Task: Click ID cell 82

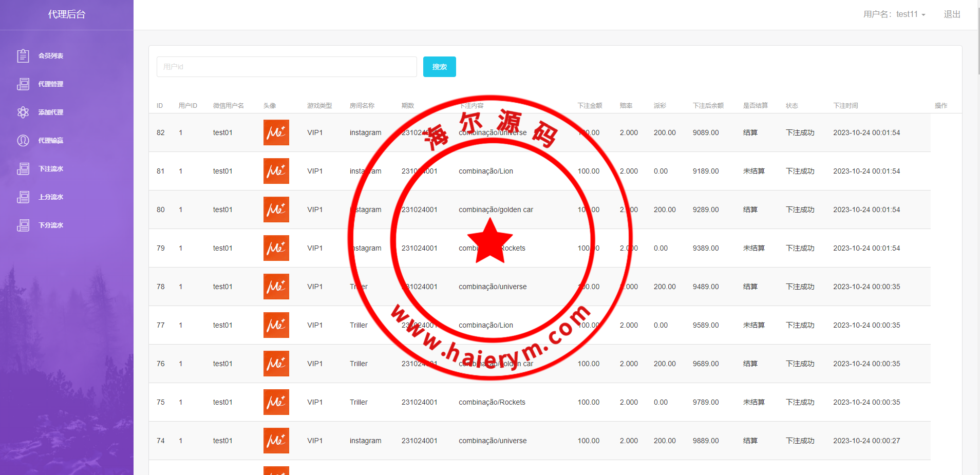Action: click(161, 132)
